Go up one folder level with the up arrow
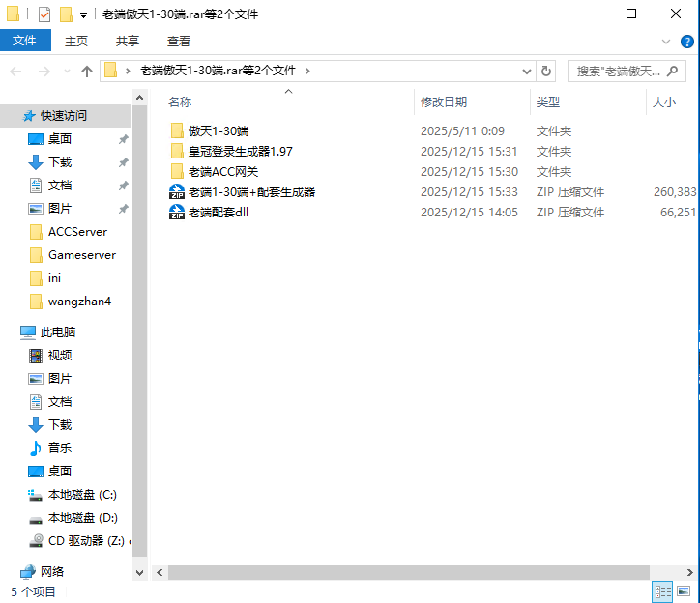Image resolution: width=700 pixels, height=603 pixels. tap(87, 71)
